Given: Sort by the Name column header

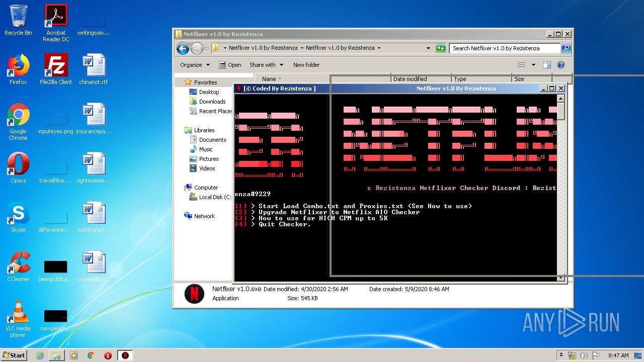Looking at the screenshot, I should click(x=323, y=79).
